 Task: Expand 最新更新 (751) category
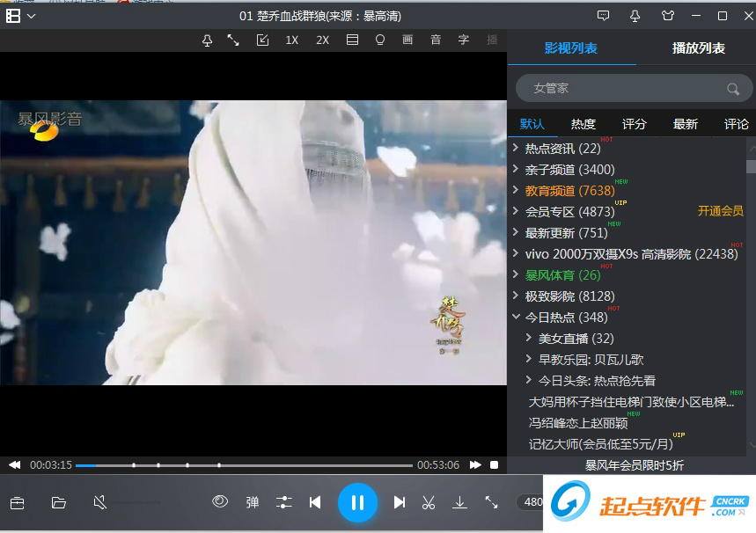(516, 232)
